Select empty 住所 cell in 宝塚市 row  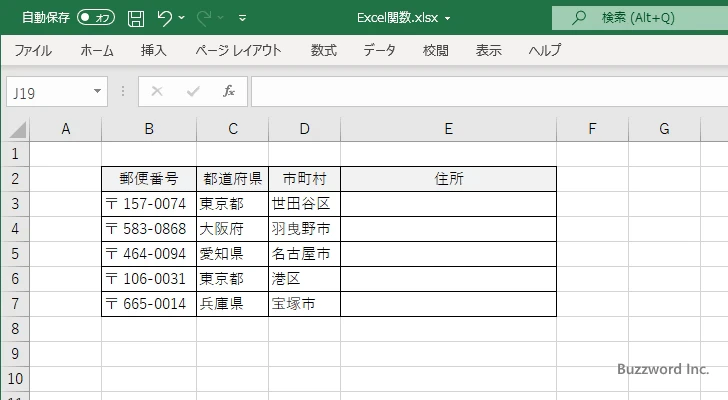(448, 304)
